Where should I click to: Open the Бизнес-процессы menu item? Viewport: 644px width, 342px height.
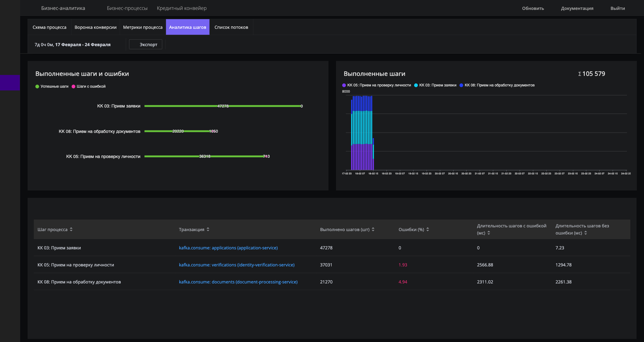(x=127, y=8)
